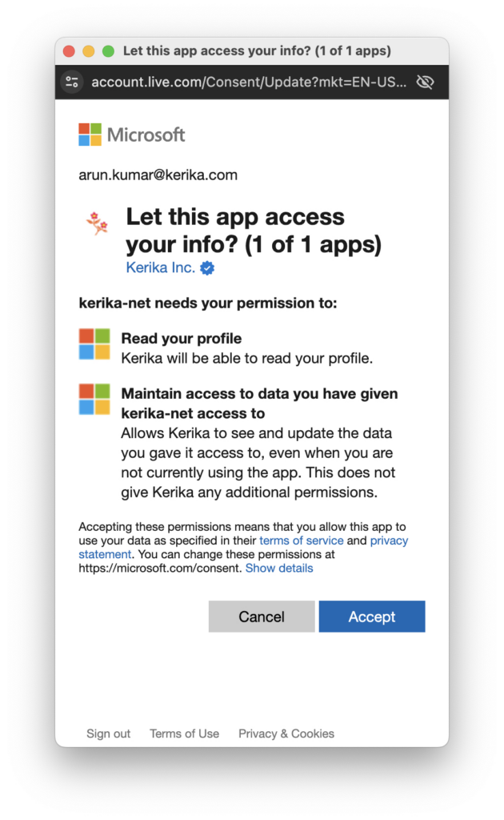Minimize the window using the yellow button
The width and height of the screenshot is (504, 820).
click(x=89, y=51)
